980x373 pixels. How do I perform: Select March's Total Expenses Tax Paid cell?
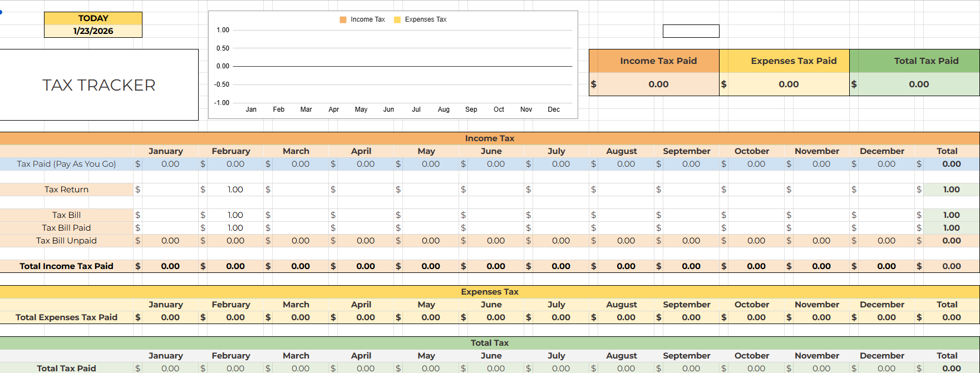[x=300, y=317]
